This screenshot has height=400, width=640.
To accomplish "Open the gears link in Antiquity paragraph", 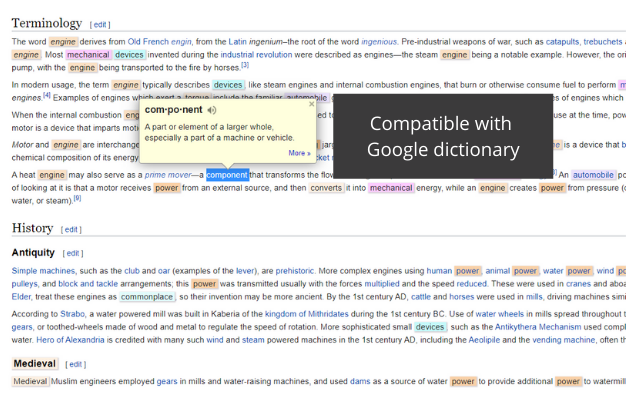I will point(22,327).
